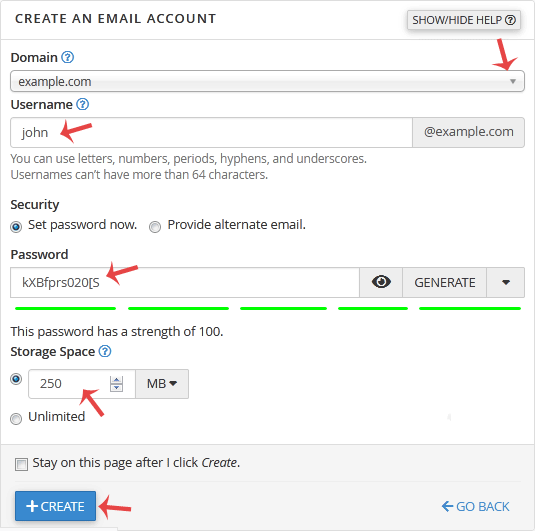Screen dimensions: 535x531
Task: Click the Username help question mark icon
Action: point(83,104)
